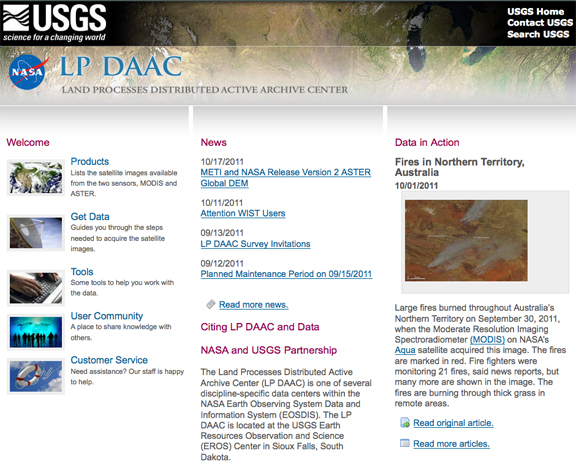Viewport: 576px width, 464px height.
Task: Click the Tools keyboard typing image
Action: click(36, 288)
